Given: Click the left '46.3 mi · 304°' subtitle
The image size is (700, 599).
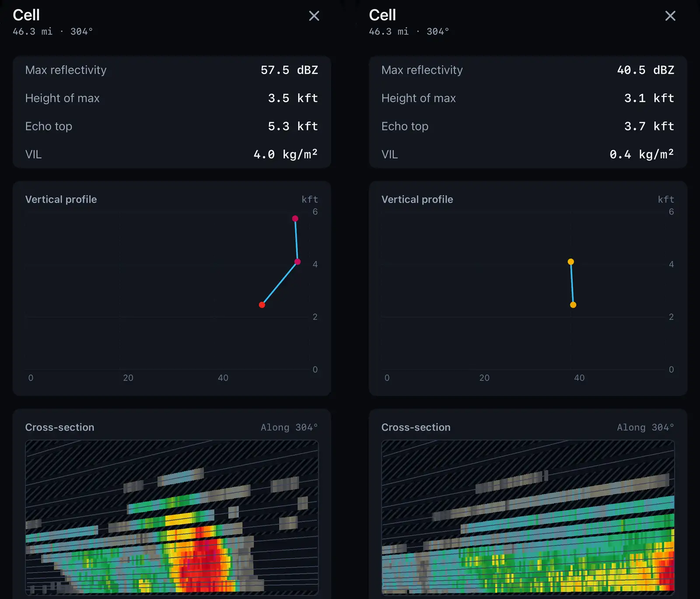Looking at the screenshot, I should point(52,32).
